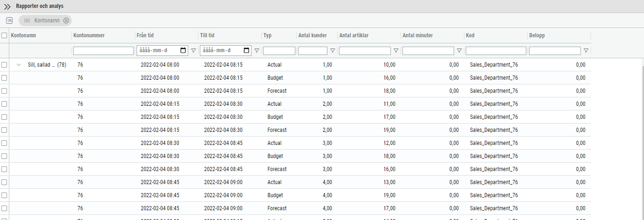The width and height of the screenshot is (644, 220).
Task: Select checkbox for 08:15 Budget row
Action: [4, 117]
